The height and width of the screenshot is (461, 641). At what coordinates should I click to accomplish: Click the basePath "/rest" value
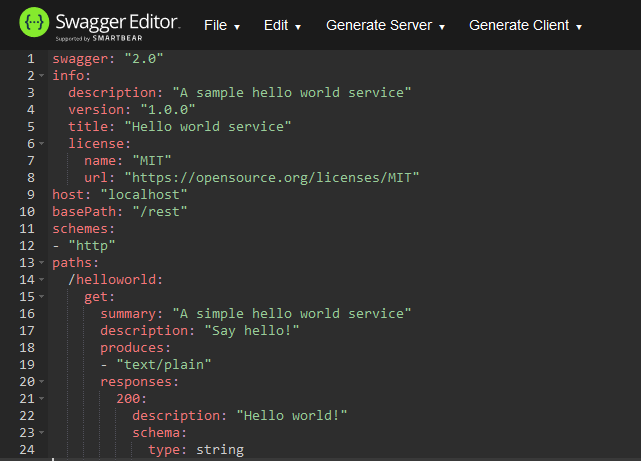pyautogui.click(x=160, y=212)
